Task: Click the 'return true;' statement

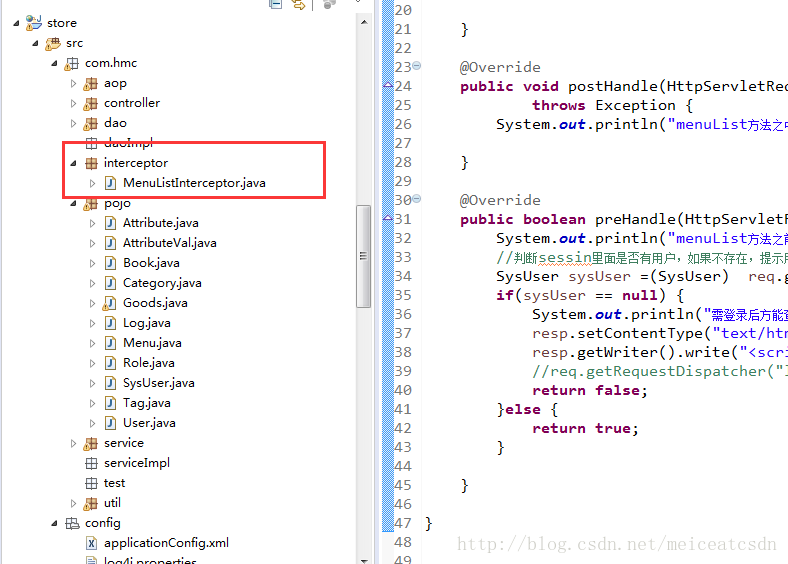Action: [x=585, y=429]
